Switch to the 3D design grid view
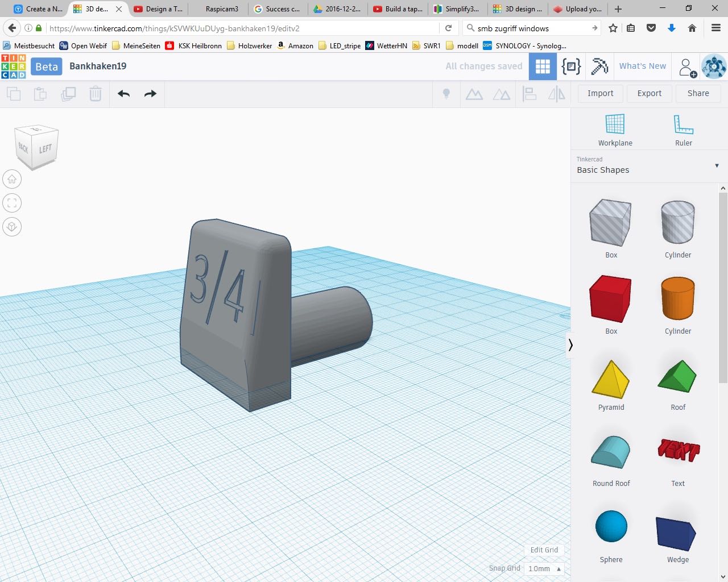Image resolution: width=728 pixels, height=582 pixels. (543, 66)
